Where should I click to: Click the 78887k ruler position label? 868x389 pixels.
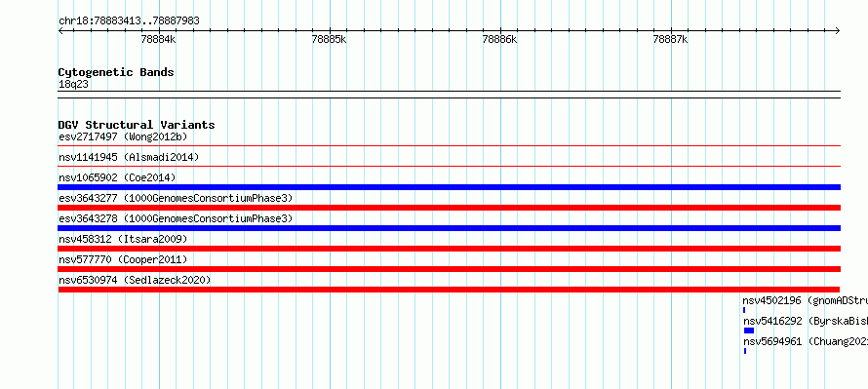pyautogui.click(x=670, y=39)
